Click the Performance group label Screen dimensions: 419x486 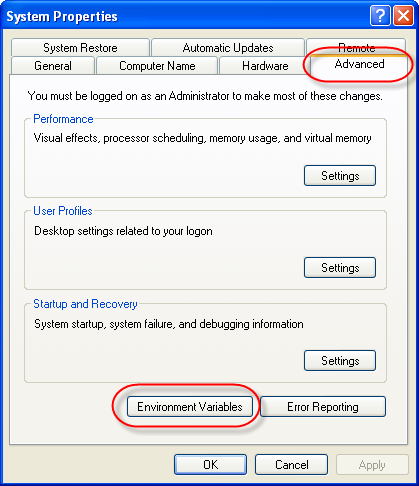pyautogui.click(x=63, y=119)
